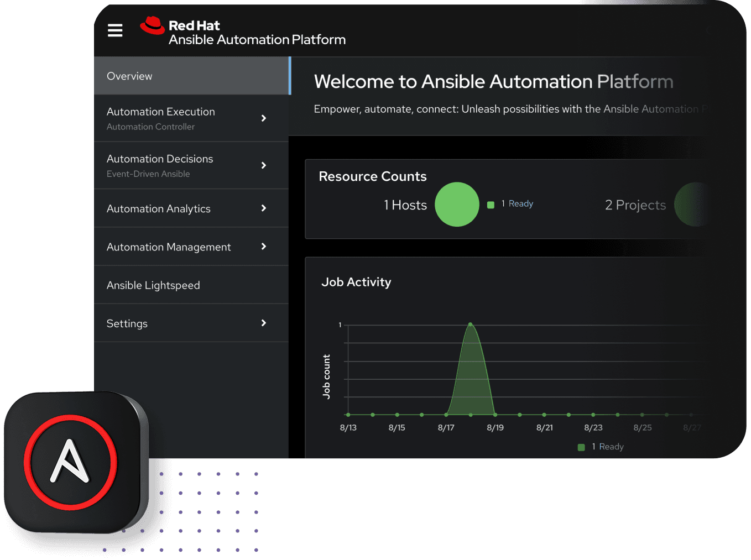751x560 pixels.
Task: Click the 8/25 axis date label
Action: click(643, 427)
